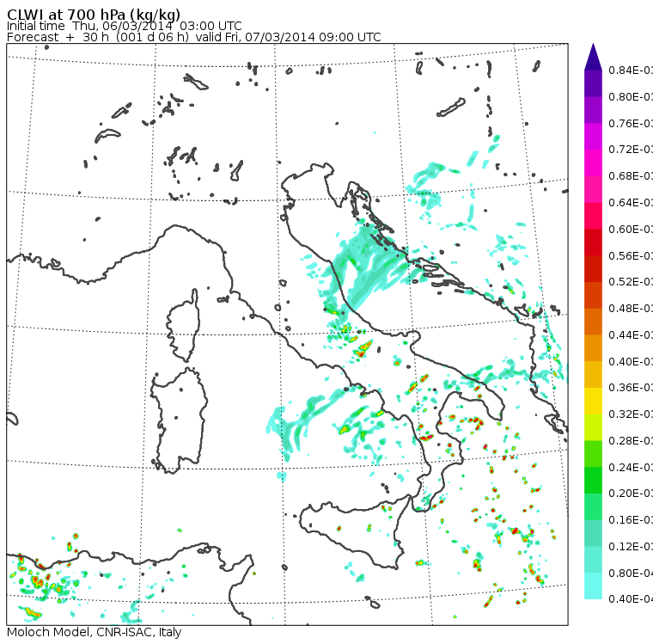Click the 0.84E colorbar label
The width and height of the screenshot is (653, 644).
[x=631, y=70]
